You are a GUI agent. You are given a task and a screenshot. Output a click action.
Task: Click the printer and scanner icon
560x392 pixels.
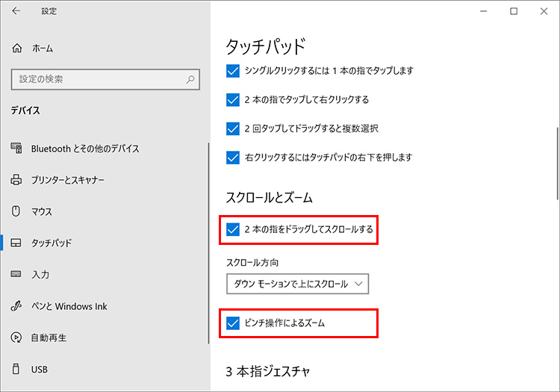tap(17, 180)
